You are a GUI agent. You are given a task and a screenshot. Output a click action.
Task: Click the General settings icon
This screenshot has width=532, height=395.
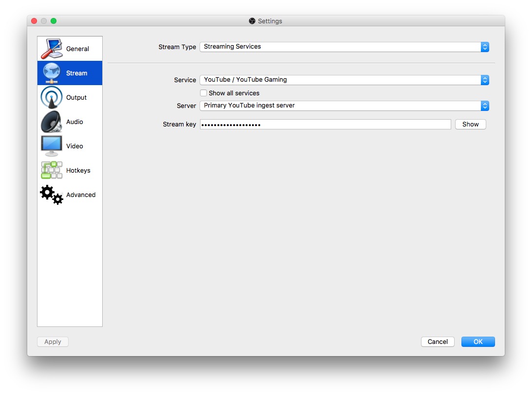tap(52, 49)
